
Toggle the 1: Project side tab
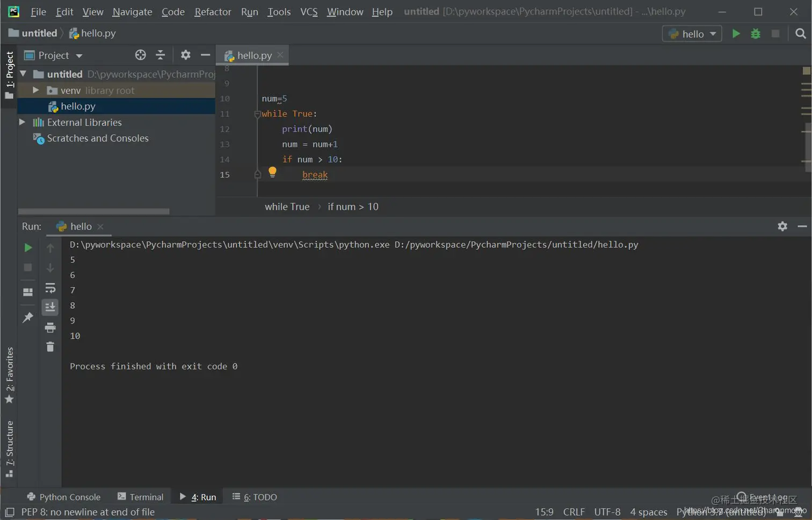[x=9, y=75]
